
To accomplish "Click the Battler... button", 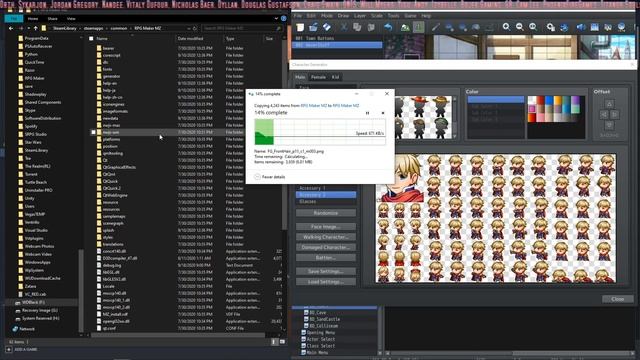I will pos(326,258).
